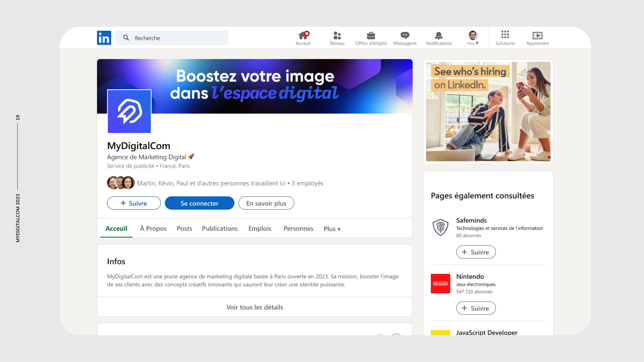This screenshot has width=644, height=362.
Task: Open the Notifications bell icon
Action: [x=439, y=36]
